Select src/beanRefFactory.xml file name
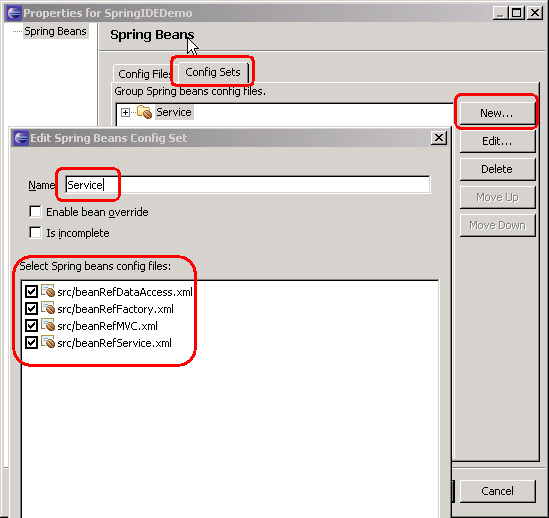The image size is (549, 518). click(x=115, y=309)
